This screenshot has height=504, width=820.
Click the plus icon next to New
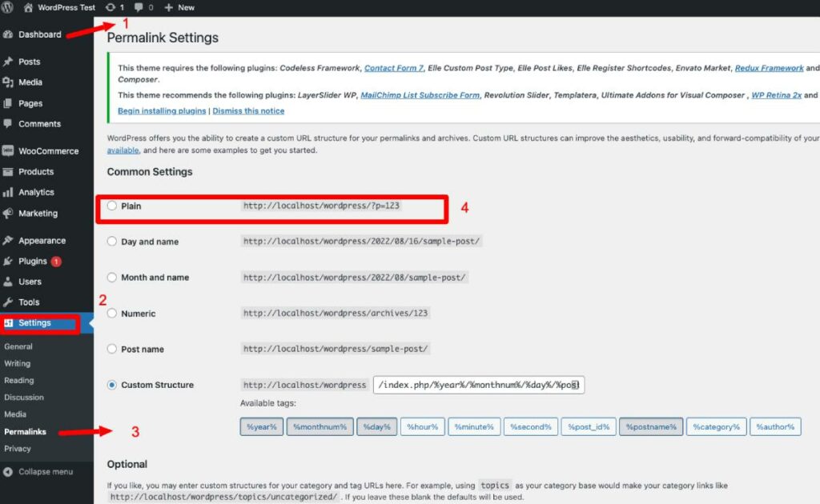click(168, 7)
